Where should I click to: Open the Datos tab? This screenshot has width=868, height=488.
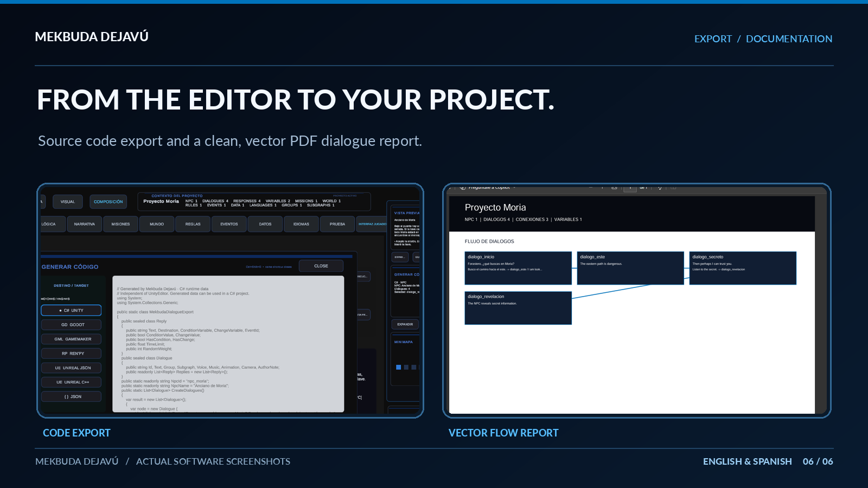click(265, 224)
